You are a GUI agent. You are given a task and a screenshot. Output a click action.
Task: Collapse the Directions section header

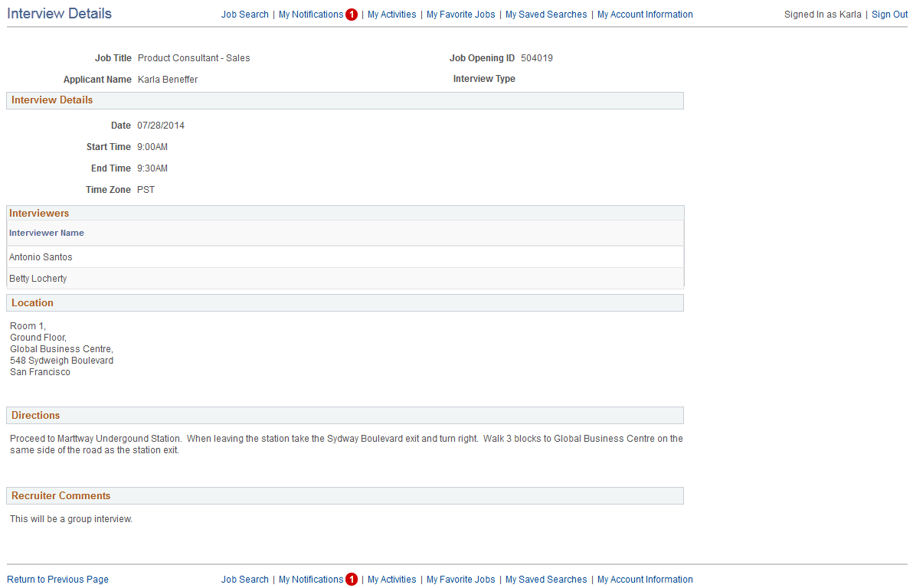35,415
